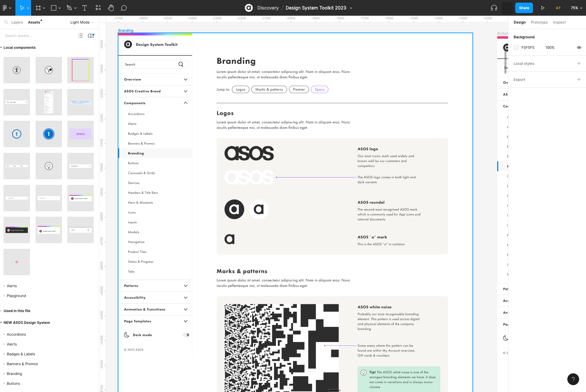Select the accessibility figure component thumbnail
Screen dimensions: 586x392
click(x=17, y=70)
